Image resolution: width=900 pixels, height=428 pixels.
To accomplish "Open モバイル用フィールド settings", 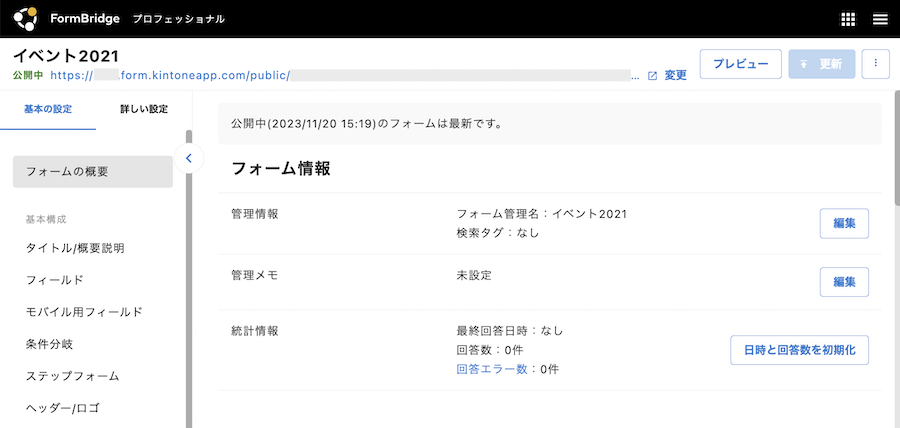I will 84,312.
